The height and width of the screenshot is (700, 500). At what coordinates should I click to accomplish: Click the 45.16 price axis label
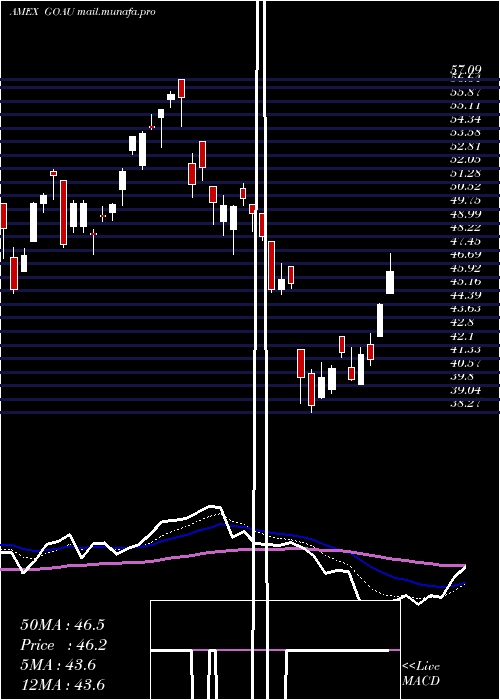point(465,281)
